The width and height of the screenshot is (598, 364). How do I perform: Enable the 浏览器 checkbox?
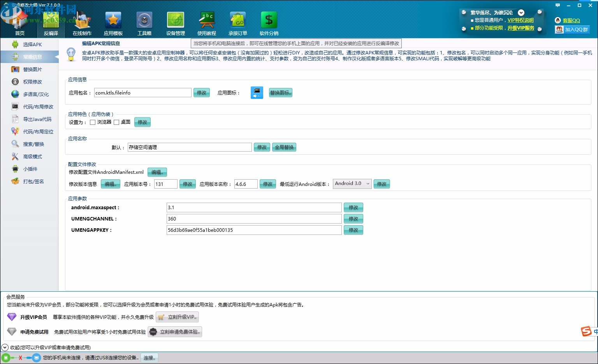click(x=93, y=122)
